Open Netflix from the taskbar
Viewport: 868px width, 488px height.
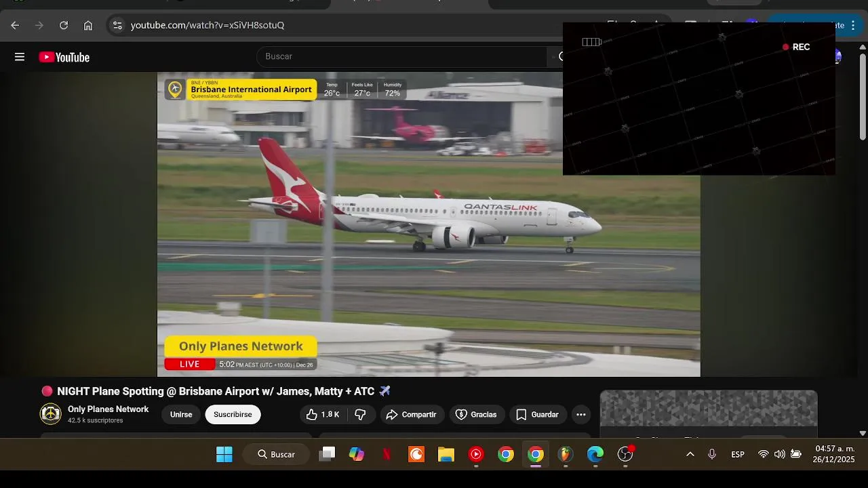point(387,454)
